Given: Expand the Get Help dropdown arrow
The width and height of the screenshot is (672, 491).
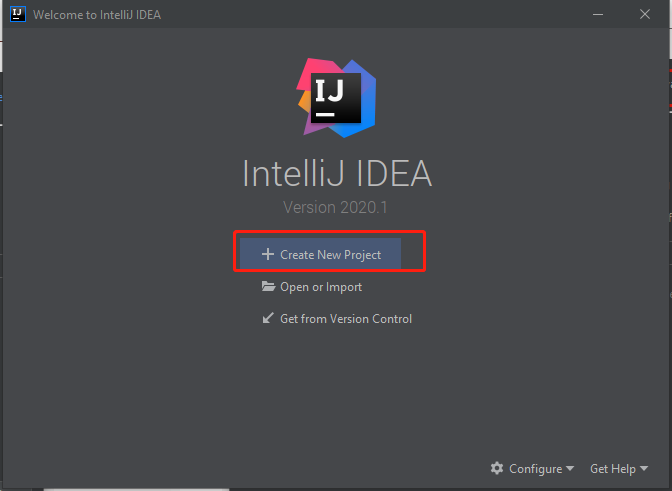Looking at the screenshot, I should [x=643, y=469].
